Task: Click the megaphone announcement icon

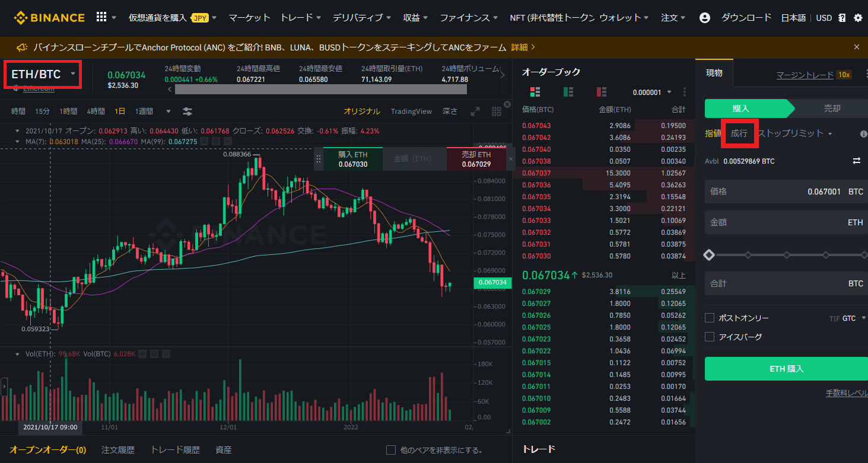Action: 21,47
